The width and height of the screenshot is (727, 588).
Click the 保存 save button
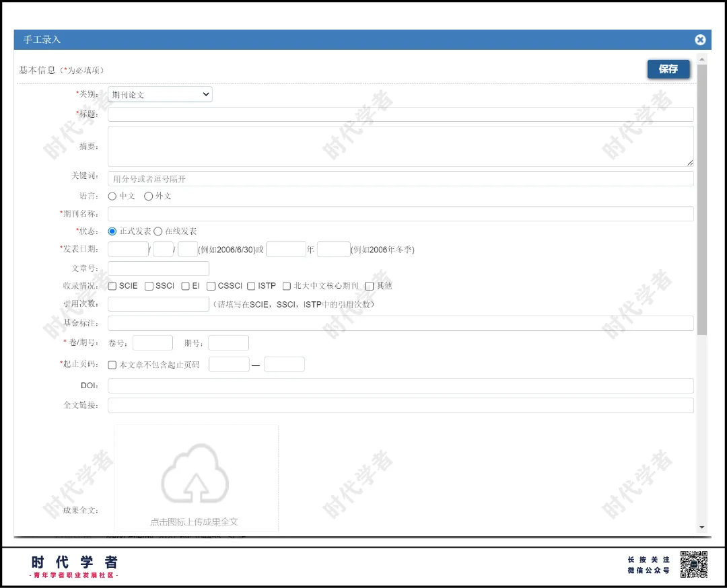click(x=668, y=69)
